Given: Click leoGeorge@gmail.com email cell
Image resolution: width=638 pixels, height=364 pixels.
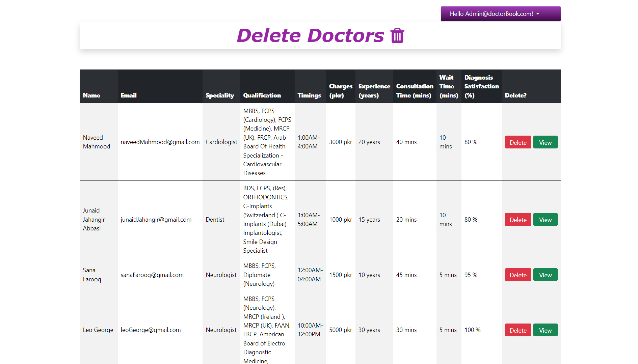Looking at the screenshot, I should (151, 330).
